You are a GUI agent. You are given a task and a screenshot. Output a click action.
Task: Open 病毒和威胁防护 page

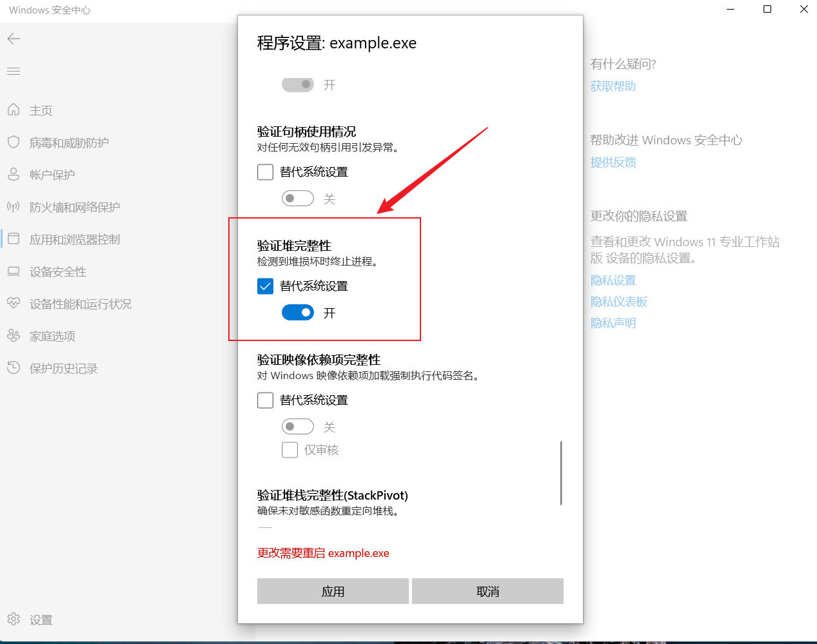69,142
